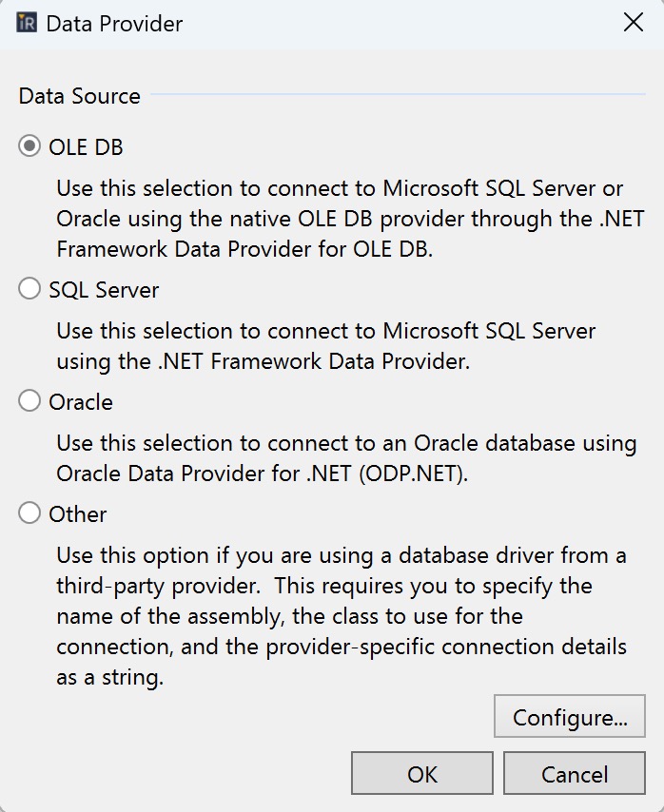Choose Oracle as the data provider
This screenshot has width=664, height=812.
pyautogui.click(x=29, y=401)
